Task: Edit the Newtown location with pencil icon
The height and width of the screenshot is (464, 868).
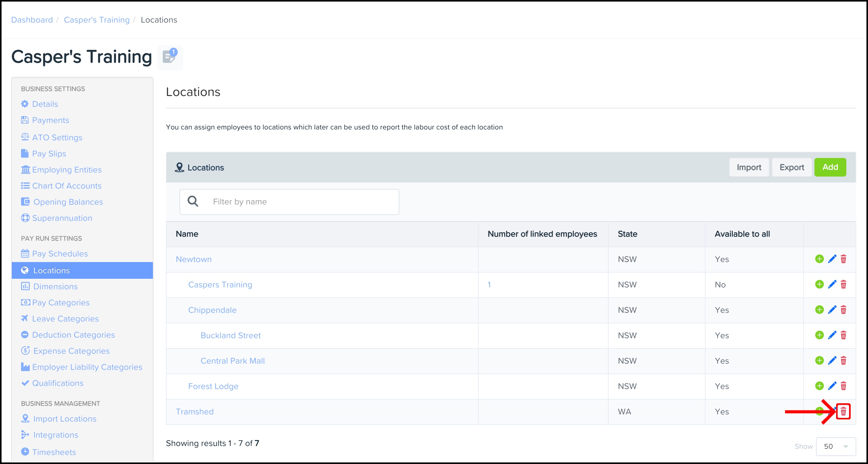Action: coord(832,259)
